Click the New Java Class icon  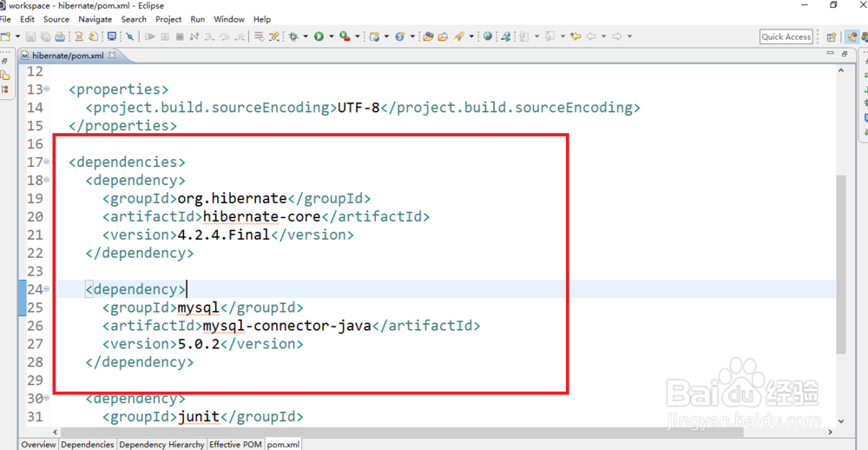pyautogui.click(x=399, y=36)
